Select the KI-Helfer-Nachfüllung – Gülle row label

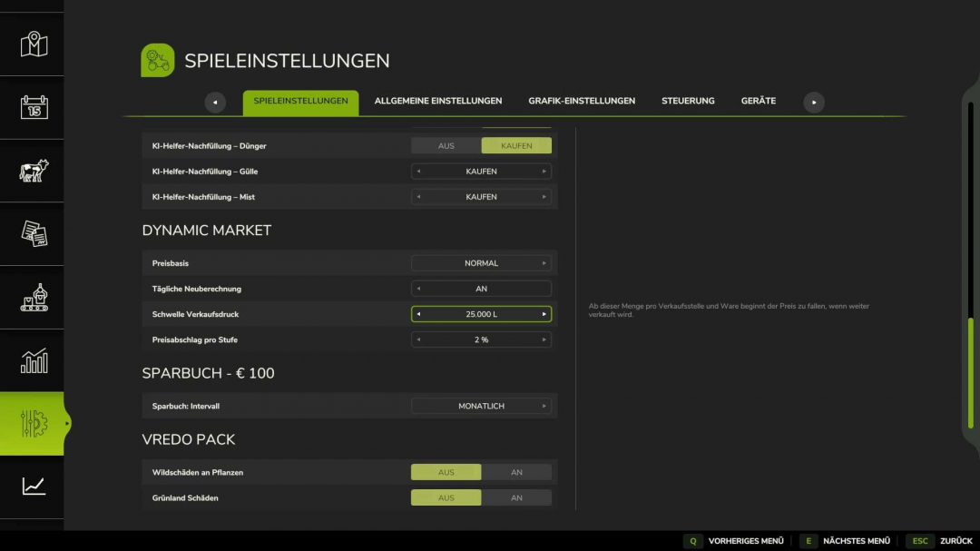pos(205,172)
